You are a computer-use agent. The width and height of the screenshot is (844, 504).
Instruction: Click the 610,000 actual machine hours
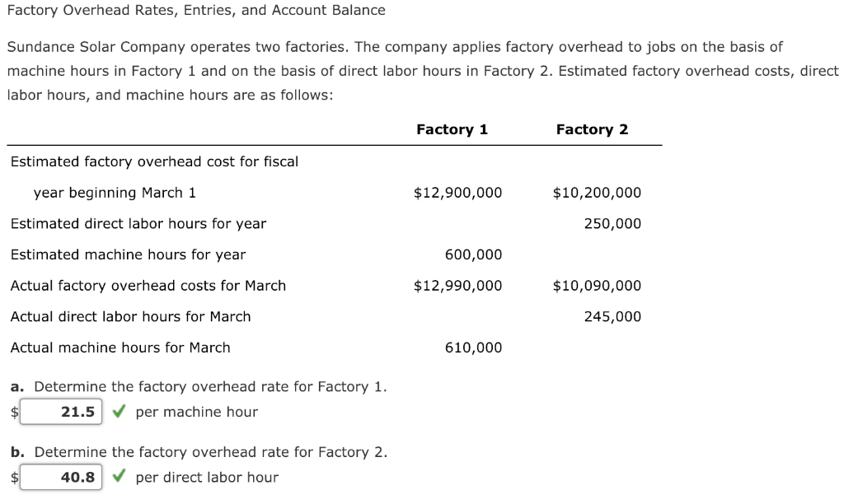point(473,348)
